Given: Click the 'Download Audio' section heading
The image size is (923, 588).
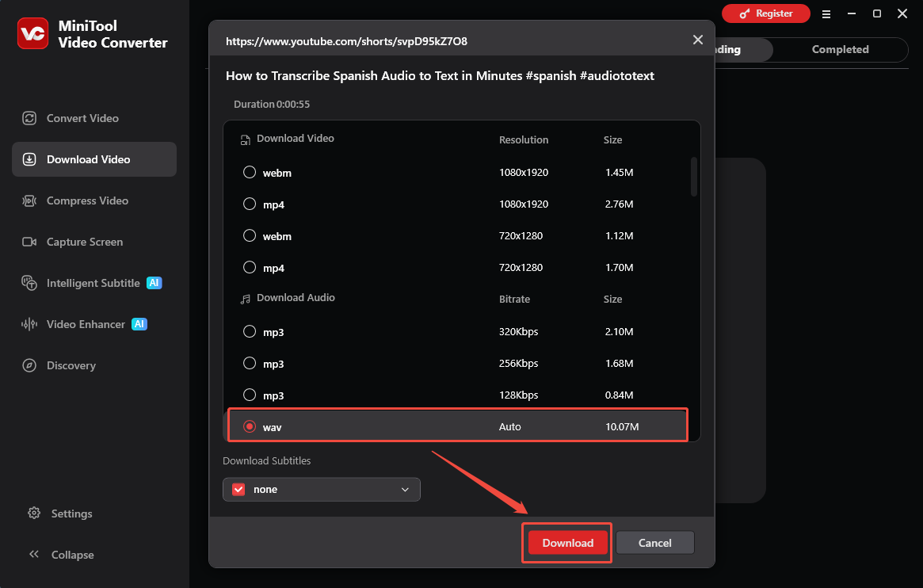Looking at the screenshot, I should 296,298.
